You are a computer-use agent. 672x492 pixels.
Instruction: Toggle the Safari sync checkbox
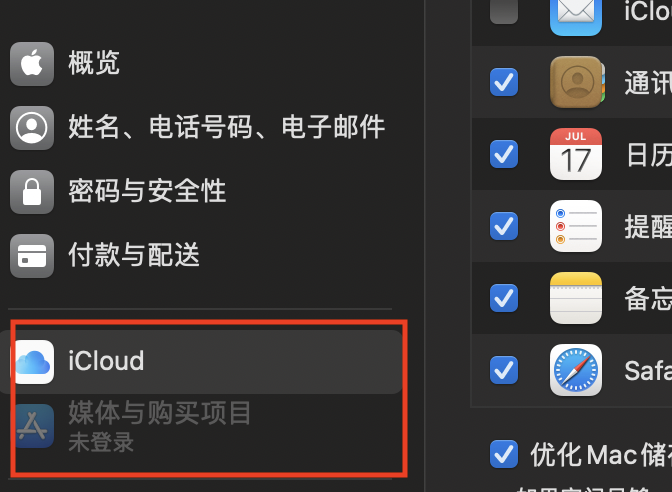(504, 370)
